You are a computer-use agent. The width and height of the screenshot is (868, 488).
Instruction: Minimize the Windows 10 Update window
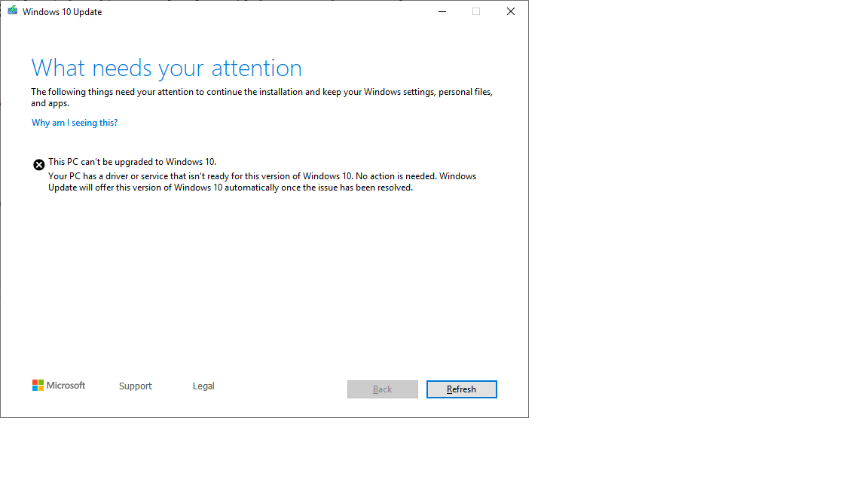[x=442, y=11]
